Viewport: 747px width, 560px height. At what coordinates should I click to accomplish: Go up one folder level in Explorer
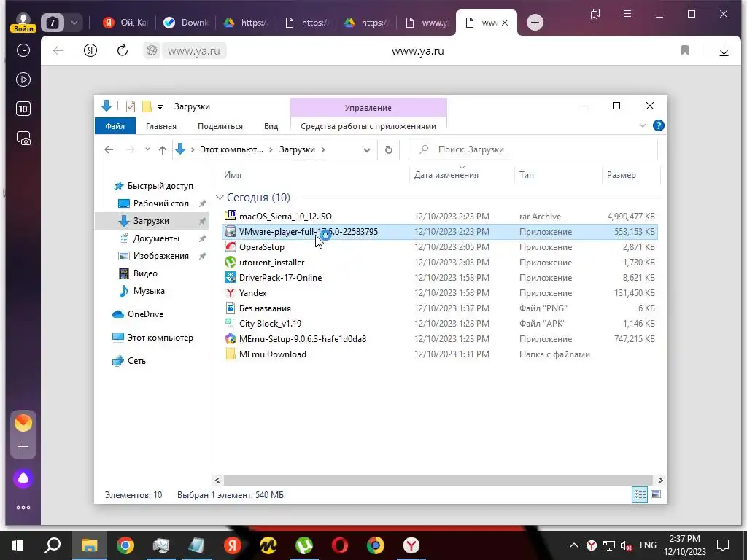coord(163,149)
